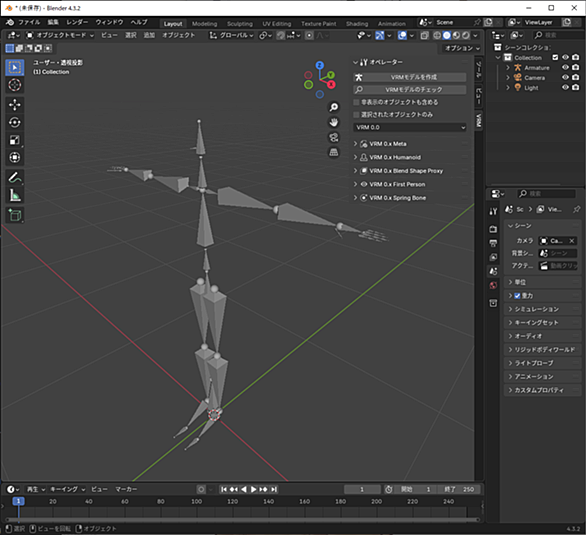Image resolution: width=586 pixels, height=535 pixels.
Task: Toggle X-ray display in viewport header
Action: (425, 35)
